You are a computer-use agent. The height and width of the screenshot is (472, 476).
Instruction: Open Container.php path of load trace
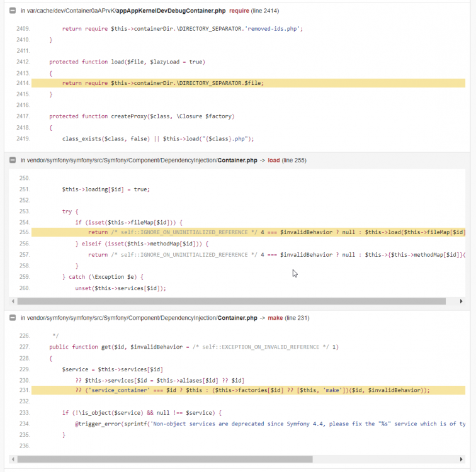point(142,160)
